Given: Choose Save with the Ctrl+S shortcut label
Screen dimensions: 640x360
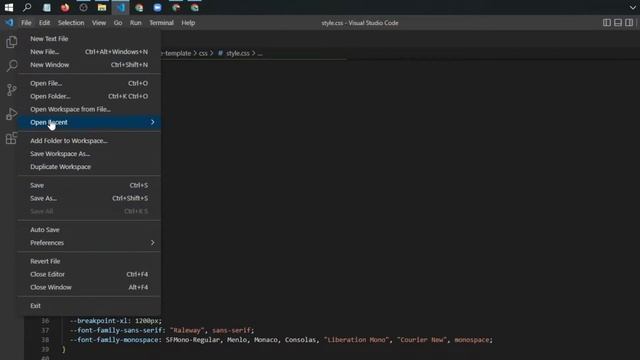Looking at the screenshot, I should (89, 185).
